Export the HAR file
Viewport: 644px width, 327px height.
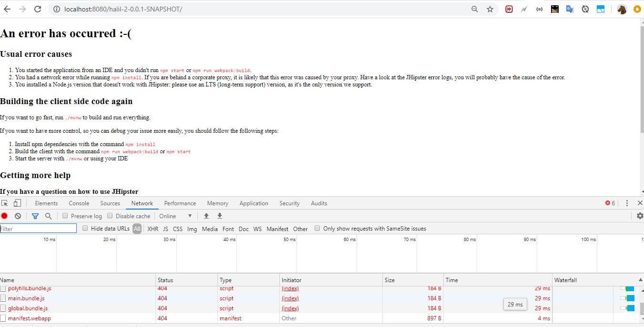(219, 216)
